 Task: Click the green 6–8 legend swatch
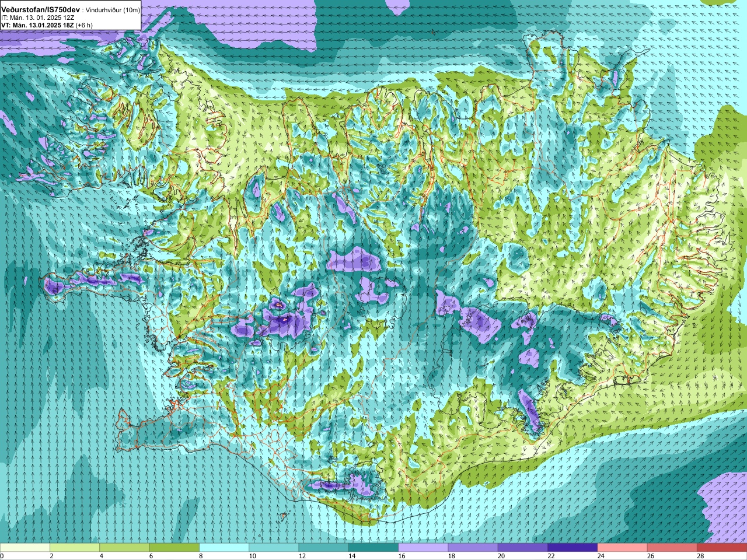pos(174,548)
